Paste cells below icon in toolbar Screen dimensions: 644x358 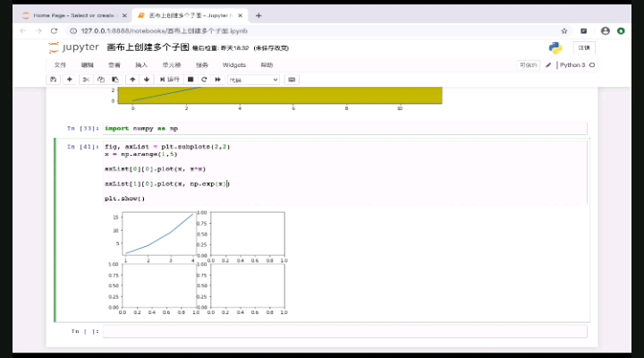click(115, 80)
